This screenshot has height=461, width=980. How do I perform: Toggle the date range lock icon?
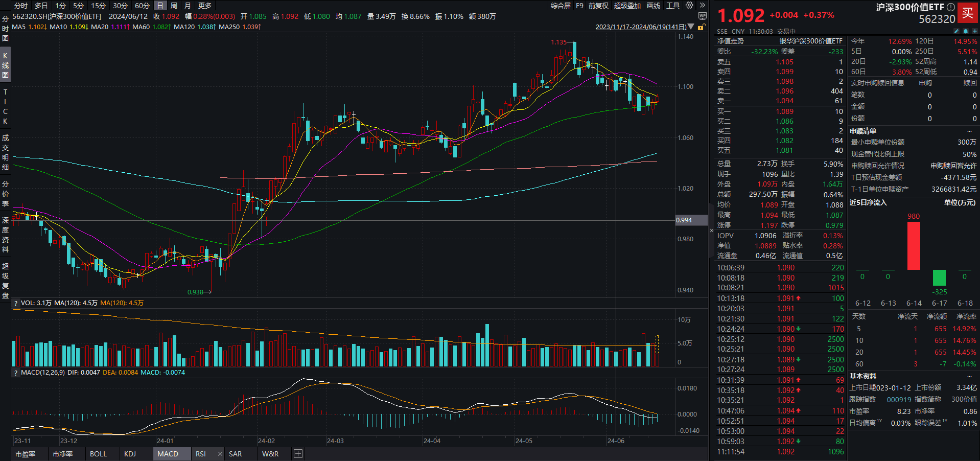pyautogui.click(x=702, y=27)
